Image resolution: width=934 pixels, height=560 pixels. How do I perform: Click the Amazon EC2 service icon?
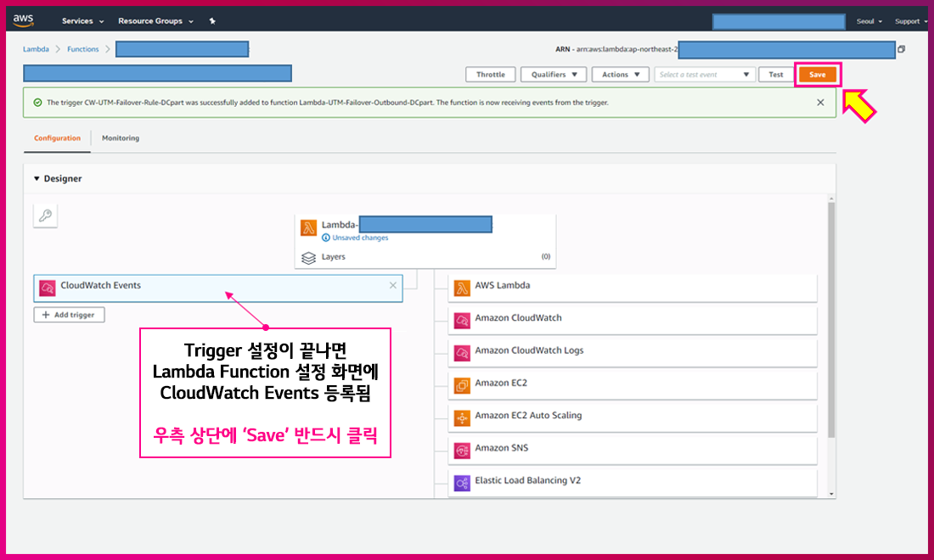click(x=462, y=384)
